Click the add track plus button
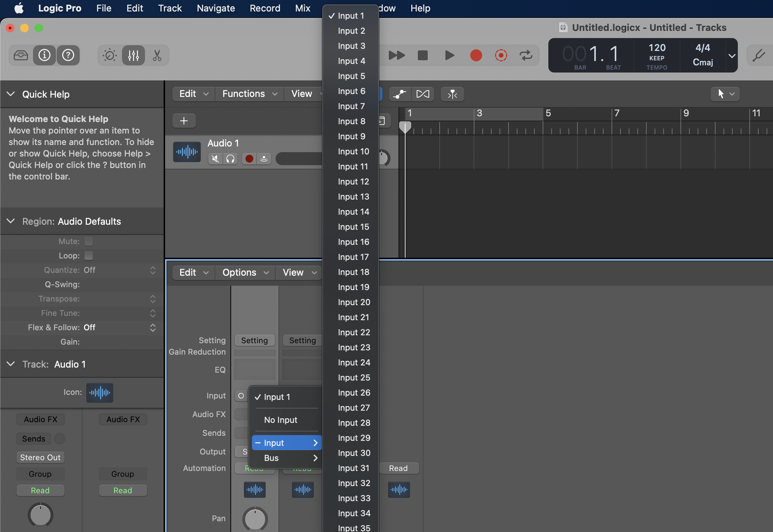The width and height of the screenshot is (773, 532). coord(184,121)
